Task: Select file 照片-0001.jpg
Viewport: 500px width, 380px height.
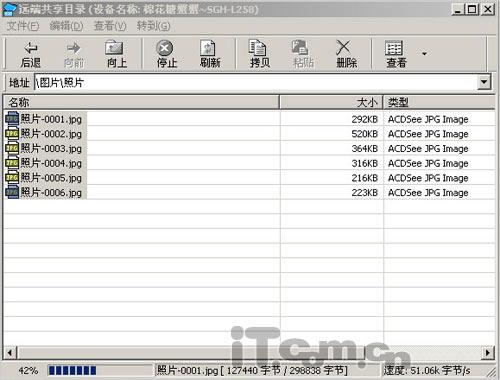Action: (x=51, y=119)
